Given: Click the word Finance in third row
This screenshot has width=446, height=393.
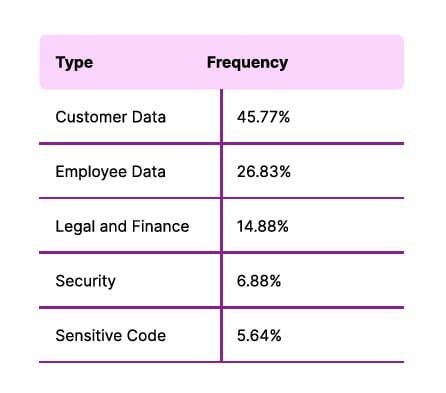Looking at the screenshot, I should [161, 226].
